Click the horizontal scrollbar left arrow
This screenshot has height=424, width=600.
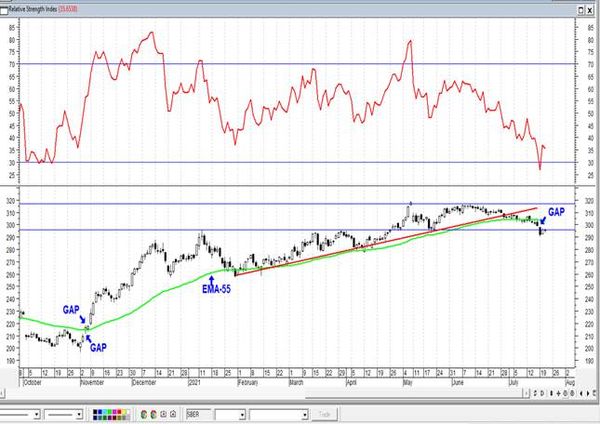coord(2,393)
